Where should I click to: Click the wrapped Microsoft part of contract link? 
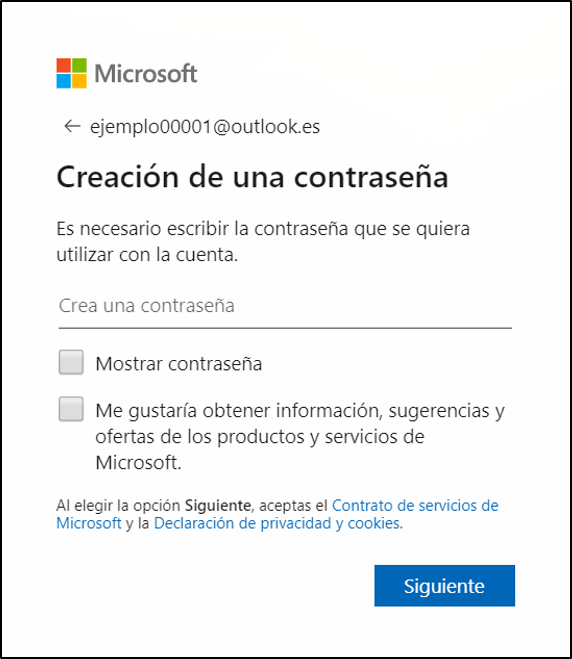(89, 523)
